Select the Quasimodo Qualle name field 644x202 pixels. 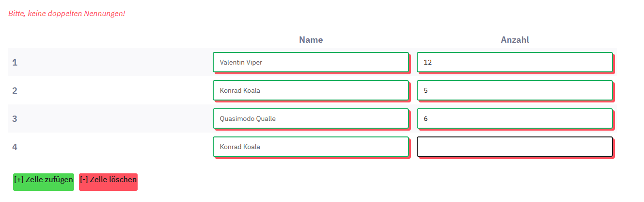311,118
